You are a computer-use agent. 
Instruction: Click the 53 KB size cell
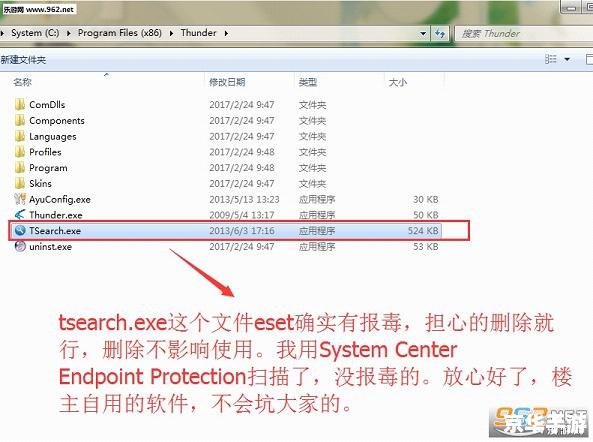coord(426,247)
